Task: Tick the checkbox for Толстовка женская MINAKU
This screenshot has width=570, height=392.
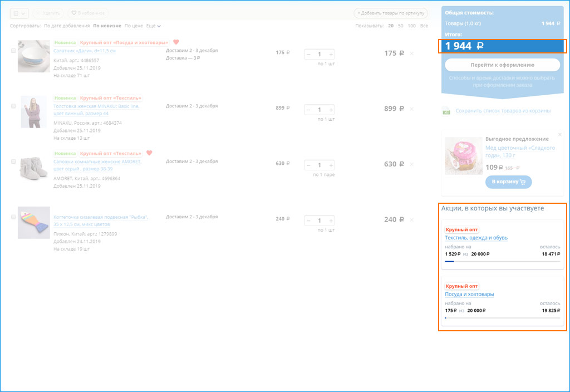Action: tap(13, 106)
